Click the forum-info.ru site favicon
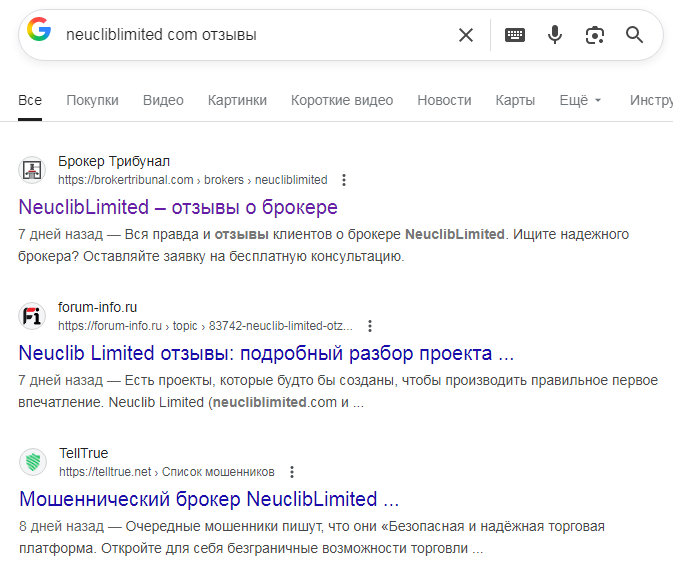 coord(33,316)
